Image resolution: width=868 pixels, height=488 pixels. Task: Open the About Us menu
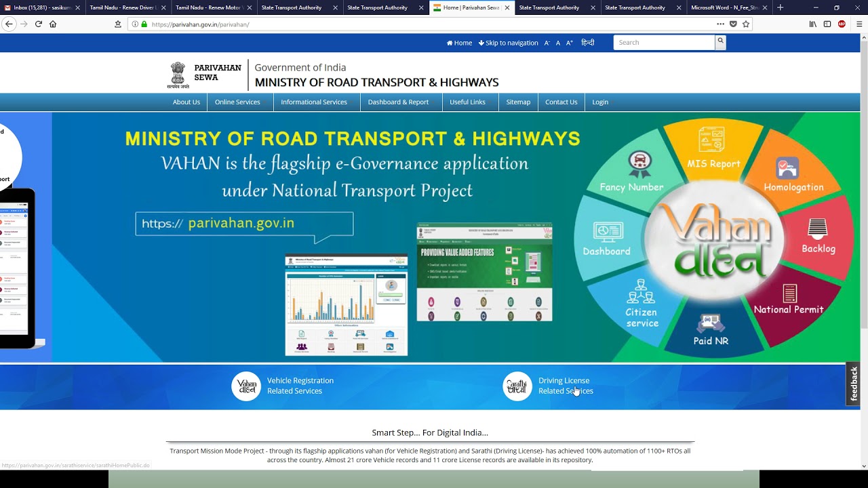click(186, 102)
